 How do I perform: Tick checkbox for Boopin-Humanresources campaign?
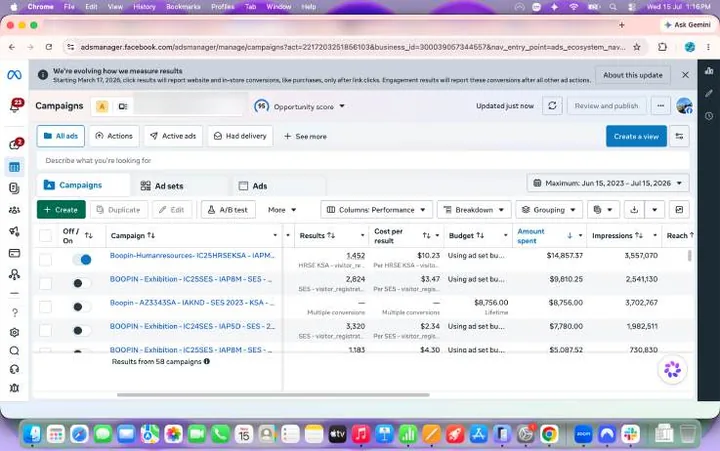point(45,260)
